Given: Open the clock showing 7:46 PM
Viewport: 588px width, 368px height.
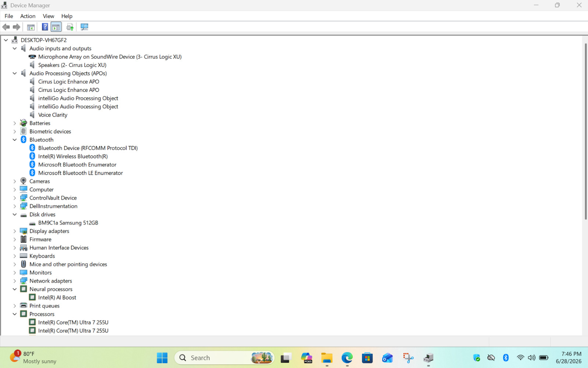Looking at the screenshot, I should pos(569,358).
